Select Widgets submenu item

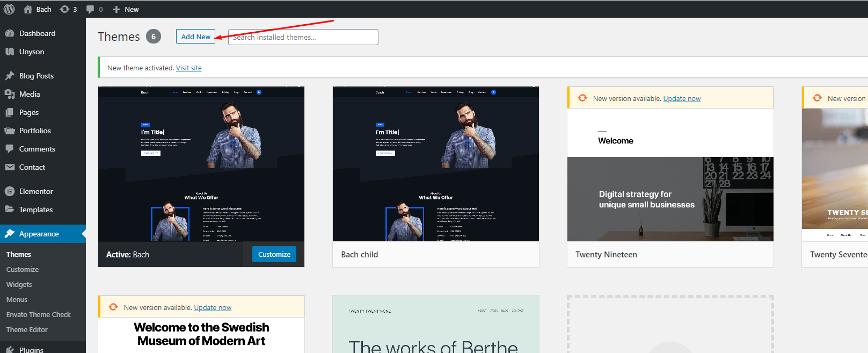[19, 284]
